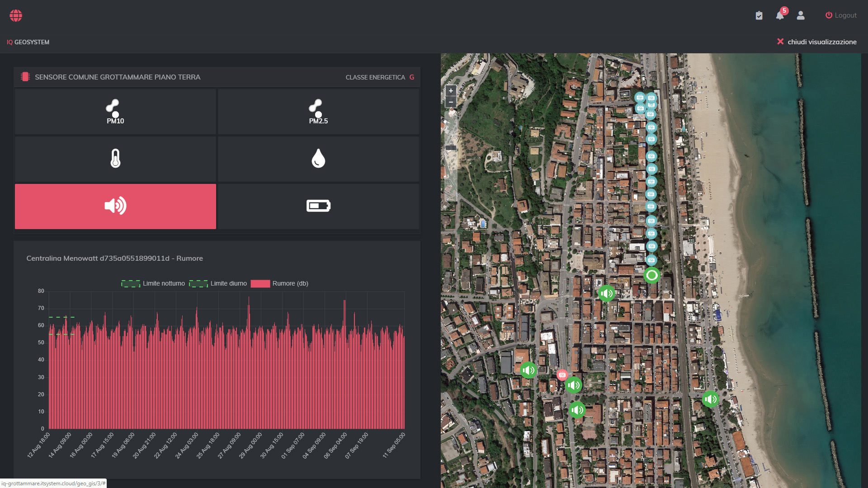Click the red notification count badge 5

784,10
